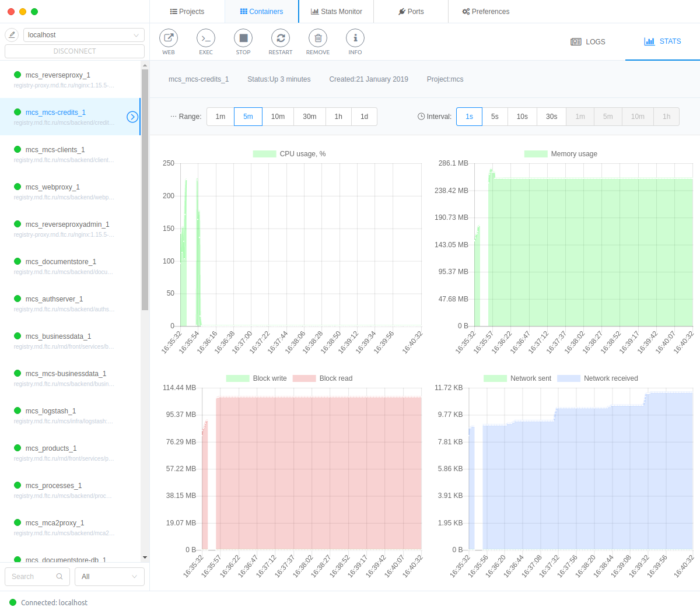Stop the mcs_mcs-credits_1 container
This screenshot has height=614, width=700.
243,38
